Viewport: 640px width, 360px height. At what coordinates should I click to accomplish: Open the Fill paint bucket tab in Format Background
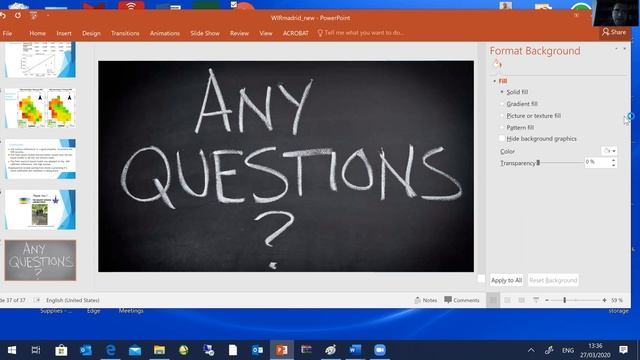(x=497, y=64)
